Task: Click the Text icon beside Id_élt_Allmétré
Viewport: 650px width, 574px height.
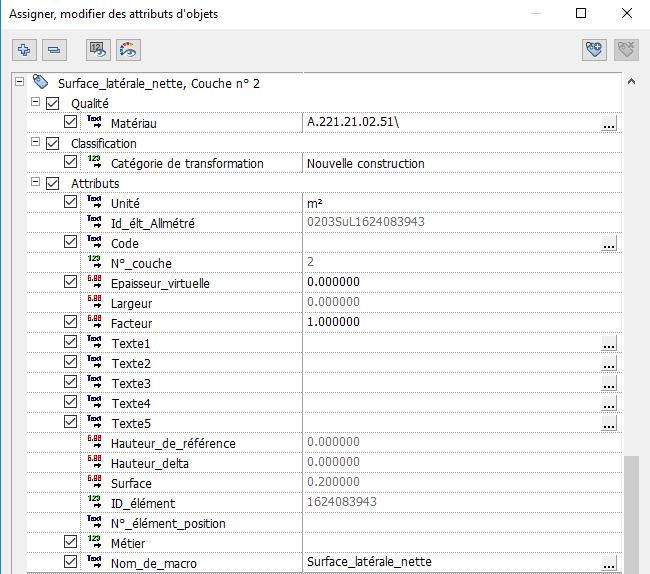Action: point(95,222)
